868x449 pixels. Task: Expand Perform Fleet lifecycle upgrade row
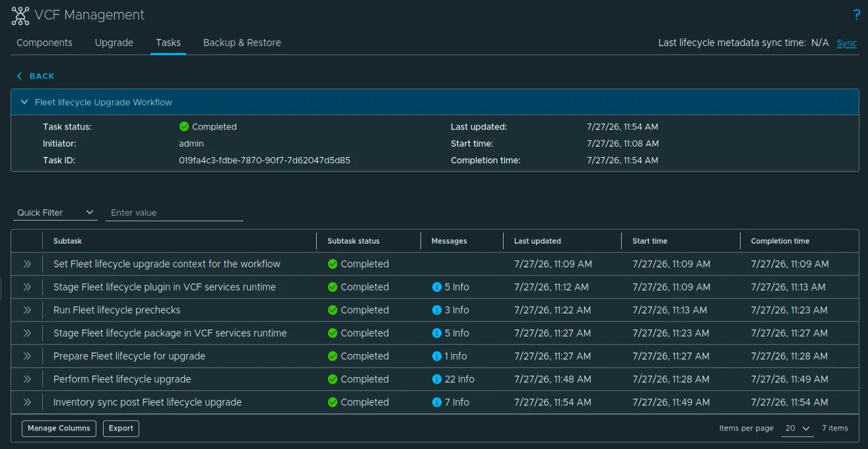click(27, 380)
